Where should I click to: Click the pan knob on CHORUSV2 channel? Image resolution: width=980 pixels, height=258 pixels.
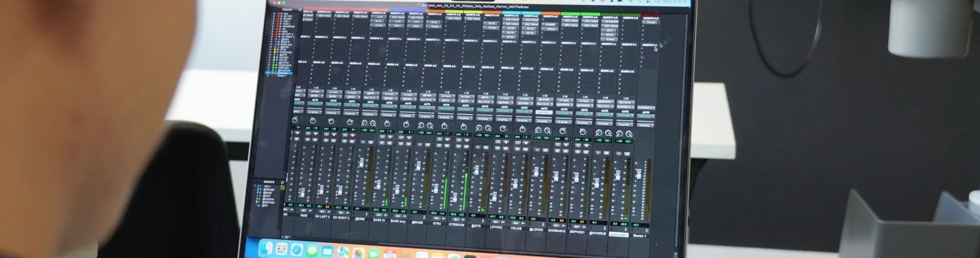coord(563,131)
